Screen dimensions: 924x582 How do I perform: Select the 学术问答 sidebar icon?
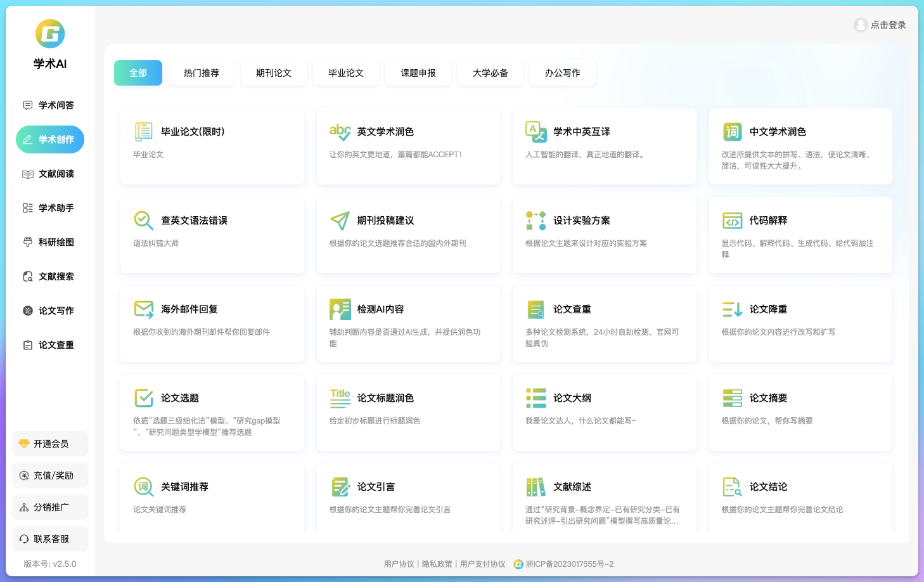(x=27, y=105)
